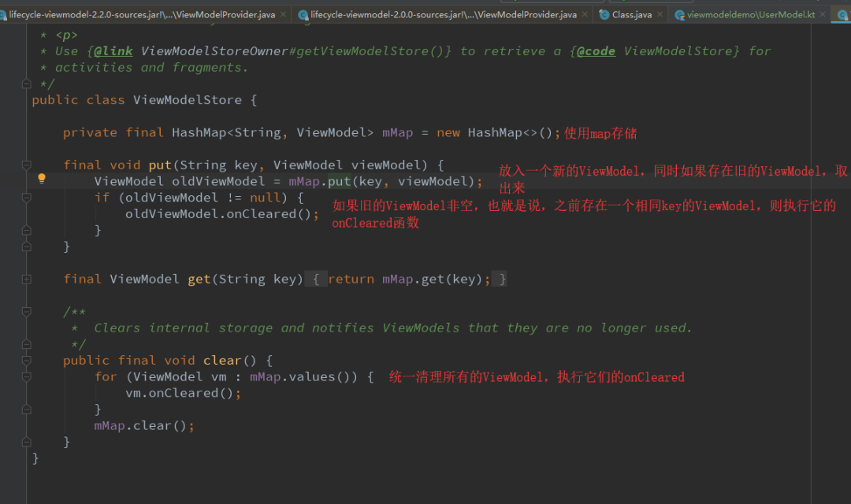Click the Class.java tab file icon

coord(604,15)
